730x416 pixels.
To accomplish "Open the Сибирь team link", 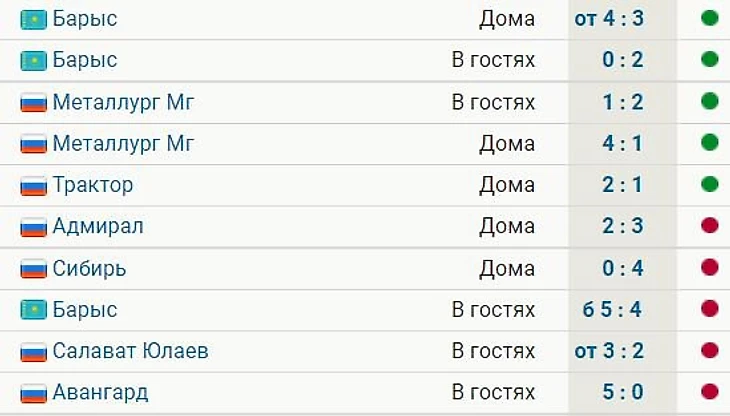I will (x=89, y=268).
